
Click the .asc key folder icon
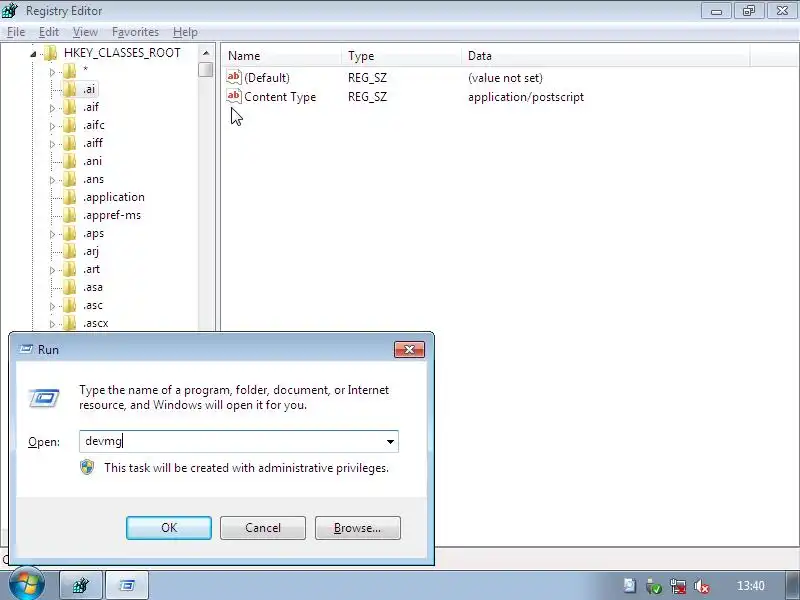[69, 305]
